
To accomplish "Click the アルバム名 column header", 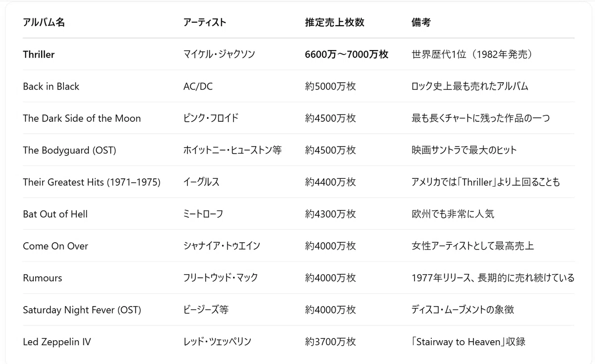I will (x=44, y=22).
